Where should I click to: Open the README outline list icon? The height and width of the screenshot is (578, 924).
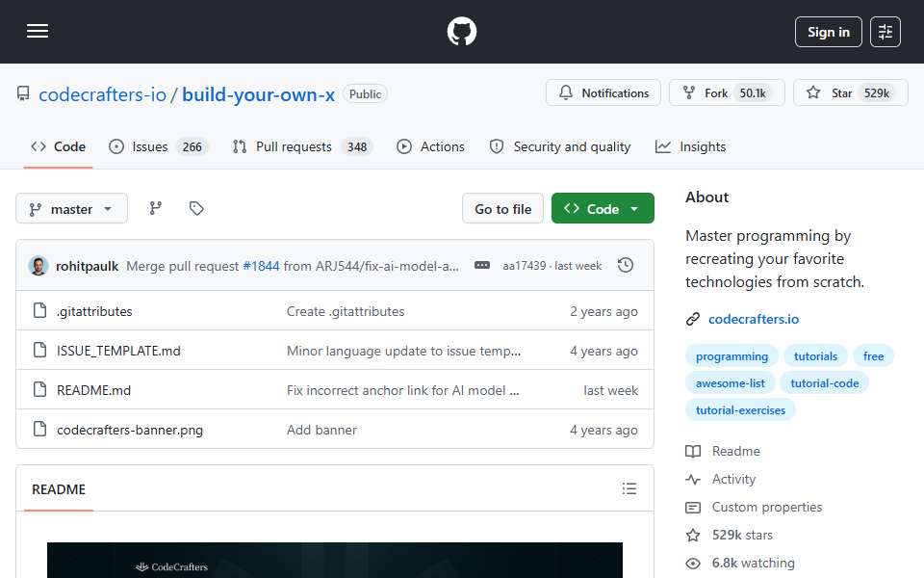point(629,488)
